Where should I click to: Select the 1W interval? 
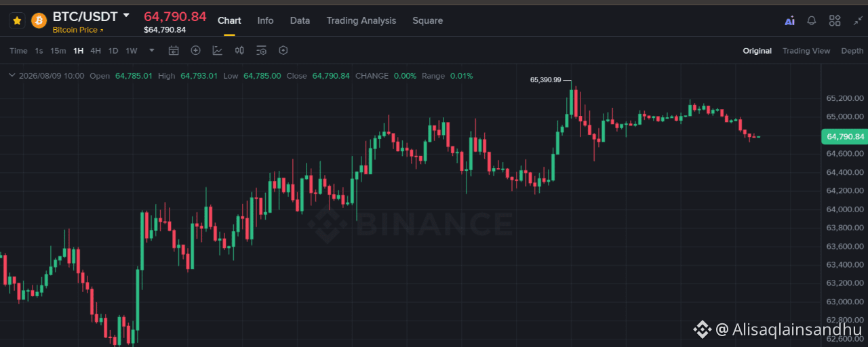(132, 51)
